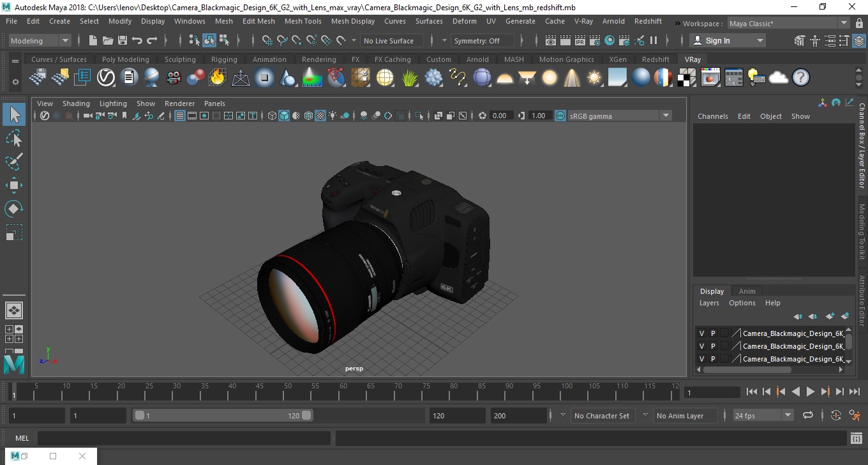This screenshot has height=465, width=868.
Task: Select the Lasso tool in the left toolbox
Action: pyautogui.click(x=14, y=138)
